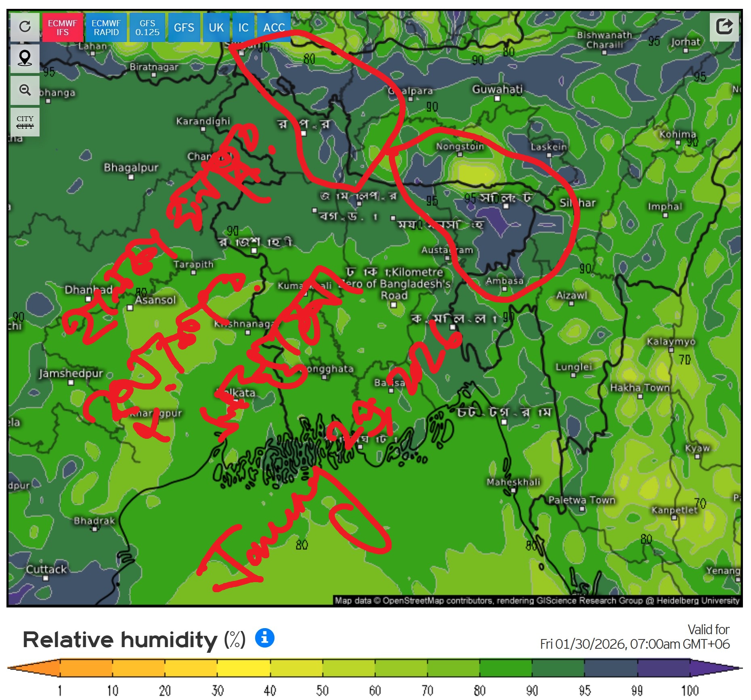Screen dimensions: 751x700
Task: Click the Guwahati city marker
Action: (x=497, y=98)
